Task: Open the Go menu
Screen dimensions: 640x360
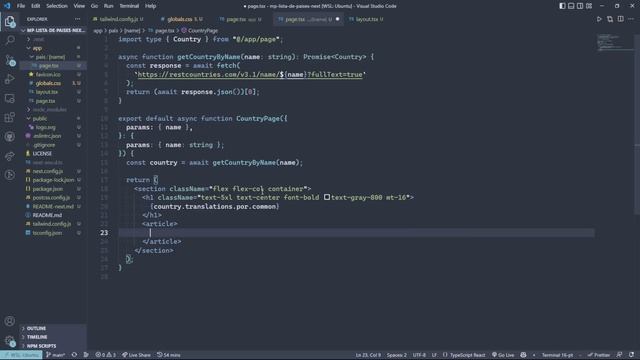Action: click(x=94, y=6)
